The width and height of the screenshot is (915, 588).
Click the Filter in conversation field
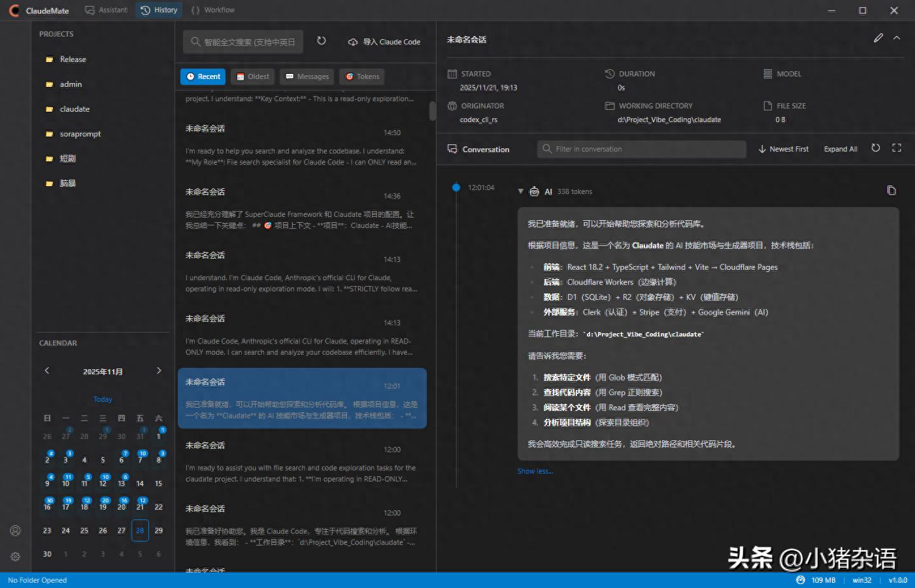click(x=641, y=149)
